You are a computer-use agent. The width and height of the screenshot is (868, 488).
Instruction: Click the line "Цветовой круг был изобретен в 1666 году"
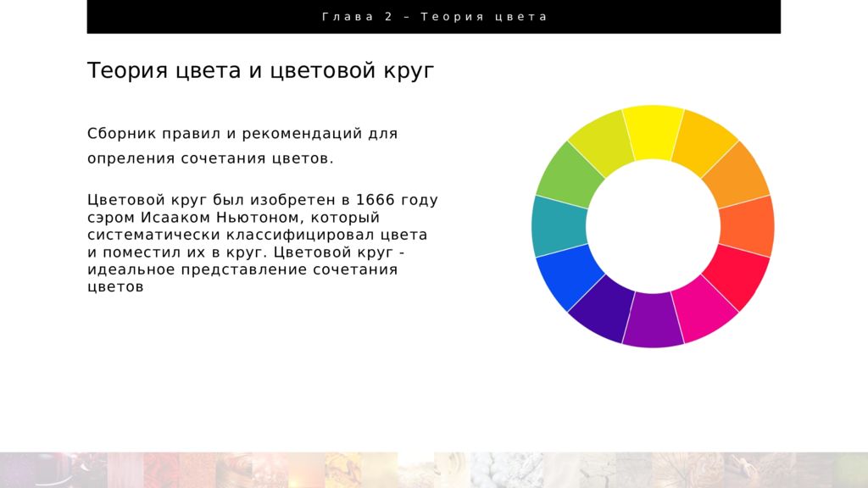click(x=263, y=200)
